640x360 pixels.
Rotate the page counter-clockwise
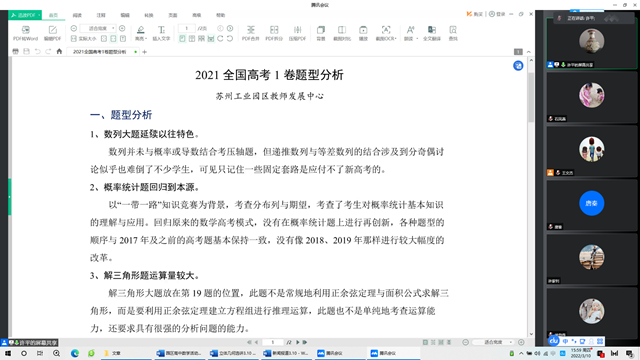click(230, 38)
